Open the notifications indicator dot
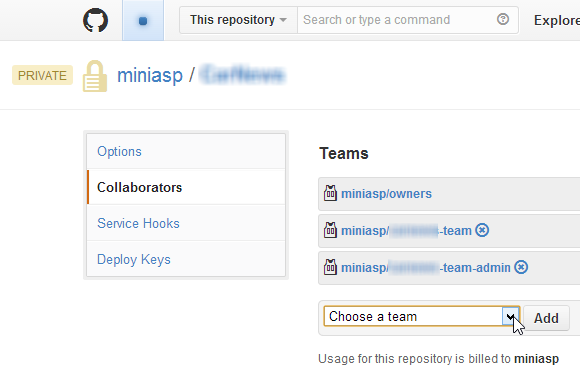Image resolution: width=580 pixels, height=372 pixels. (x=143, y=20)
